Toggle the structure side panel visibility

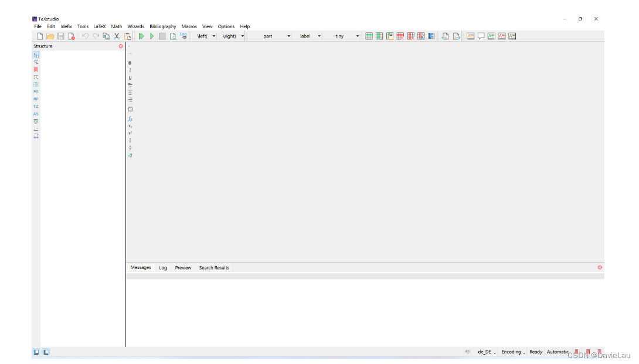(37, 352)
